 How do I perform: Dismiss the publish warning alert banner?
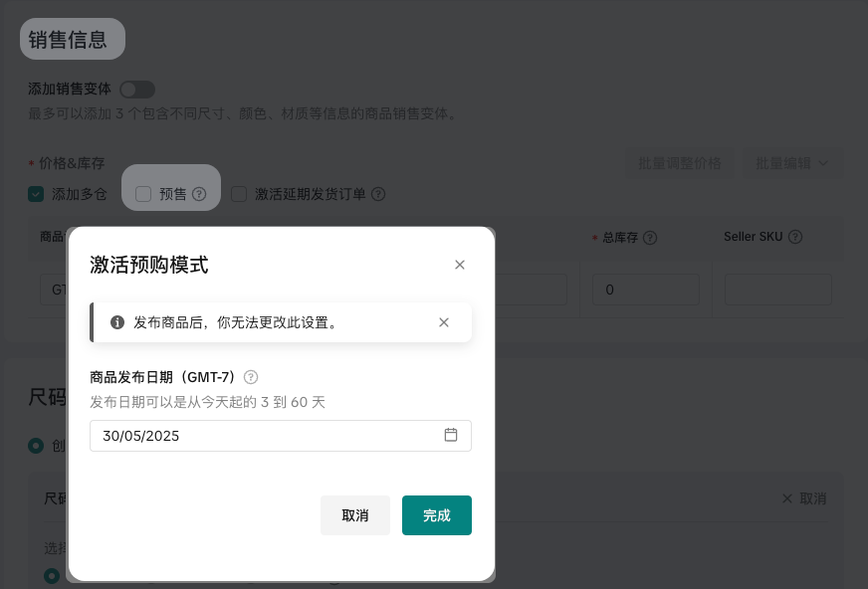[x=444, y=322]
